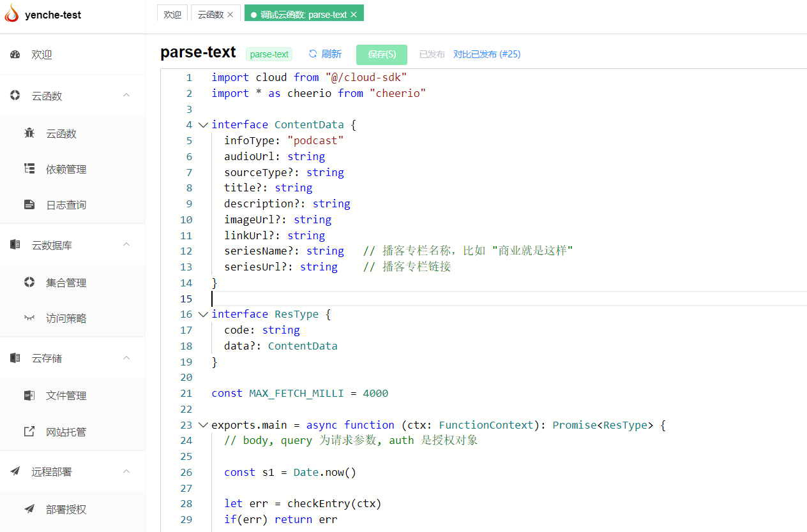Open the 对比已发布 (#25) link
This screenshot has width=807, height=532.
pos(486,54)
